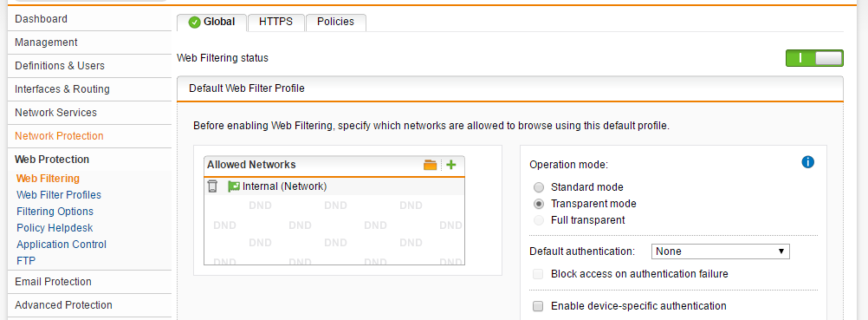This screenshot has width=868, height=320.
Task: Select Transparent mode radio button
Action: click(539, 204)
